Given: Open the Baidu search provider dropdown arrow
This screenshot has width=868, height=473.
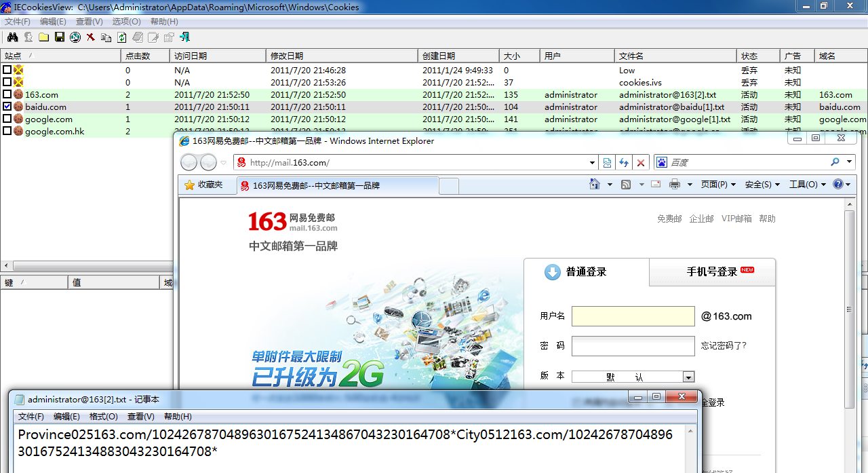Looking at the screenshot, I should tap(850, 162).
